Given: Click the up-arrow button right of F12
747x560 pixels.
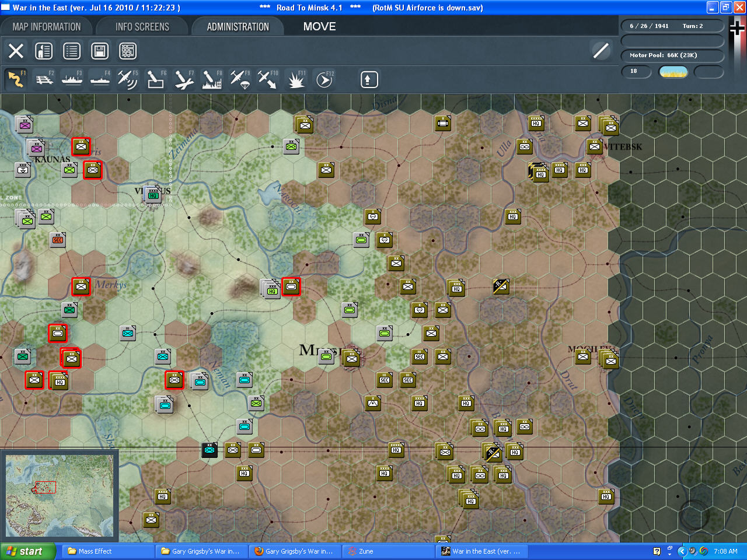Looking at the screenshot, I should (369, 79).
